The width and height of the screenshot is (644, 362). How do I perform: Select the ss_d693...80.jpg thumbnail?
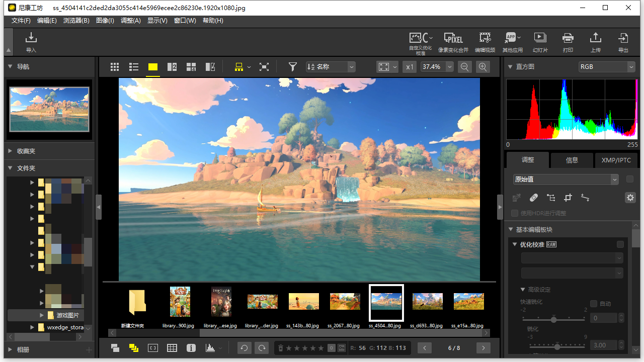pyautogui.click(x=427, y=302)
